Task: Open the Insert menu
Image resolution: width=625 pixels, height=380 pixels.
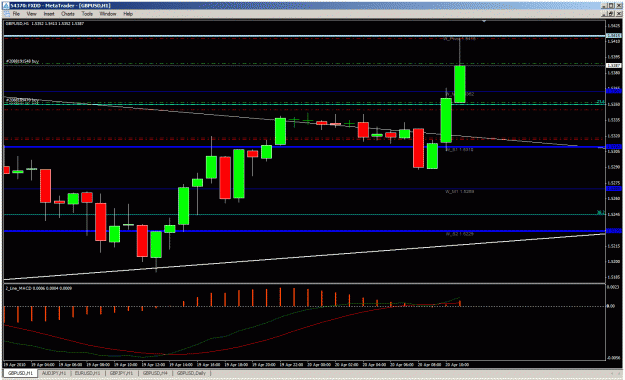Action: (49, 14)
